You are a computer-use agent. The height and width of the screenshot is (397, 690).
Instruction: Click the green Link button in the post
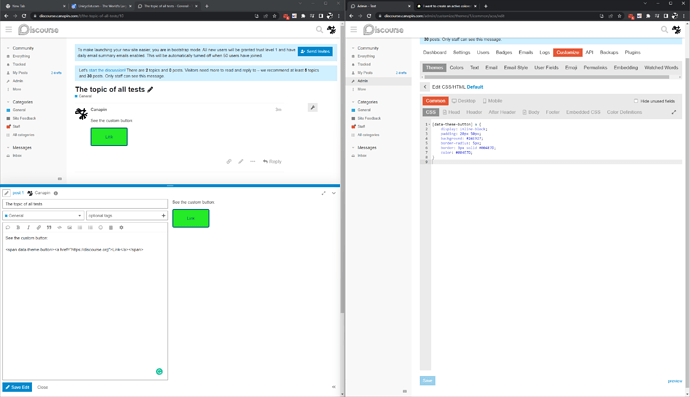[x=109, y=137]
